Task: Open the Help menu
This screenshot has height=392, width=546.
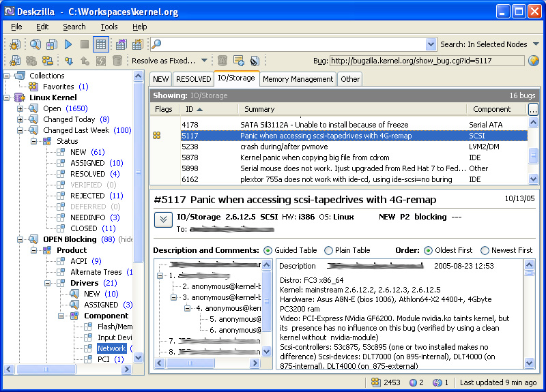Action: click(x=140, y=27)
